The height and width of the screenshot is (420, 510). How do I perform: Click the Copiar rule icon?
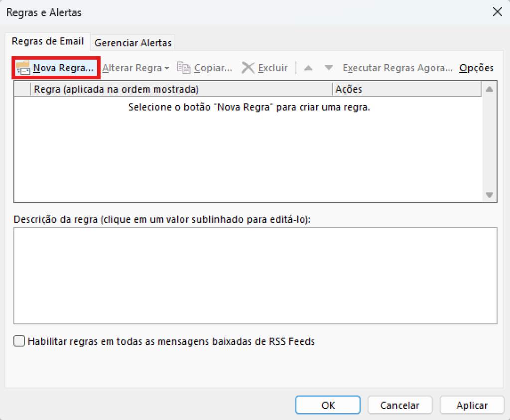(x=184, y=68)
